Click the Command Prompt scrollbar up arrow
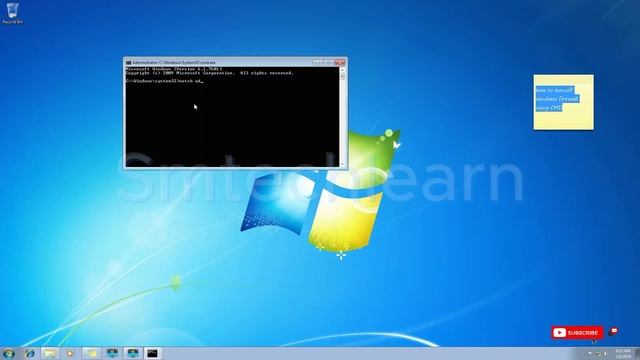The width and height of the screenshot is (640, 360). coord(342,70)
